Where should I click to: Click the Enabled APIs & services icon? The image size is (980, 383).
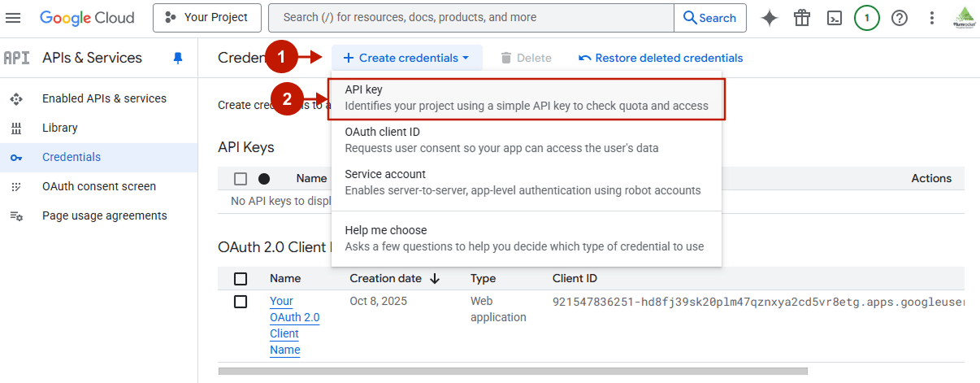point(16,98)
